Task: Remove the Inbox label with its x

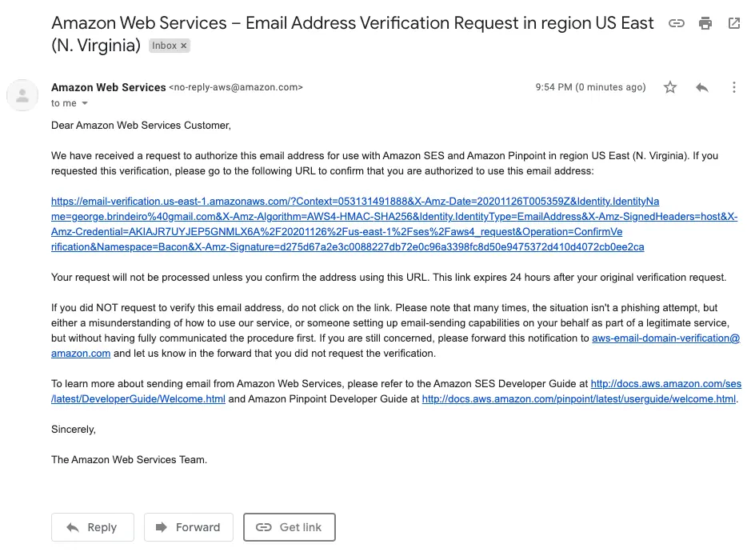Action: (x=182, y=46)
